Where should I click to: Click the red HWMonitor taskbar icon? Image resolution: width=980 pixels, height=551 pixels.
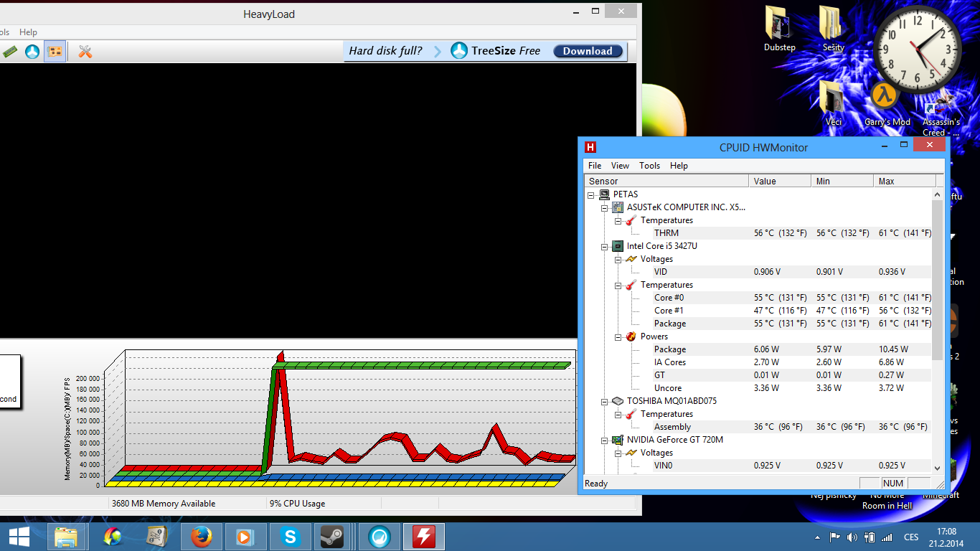[x=423, y=537]
